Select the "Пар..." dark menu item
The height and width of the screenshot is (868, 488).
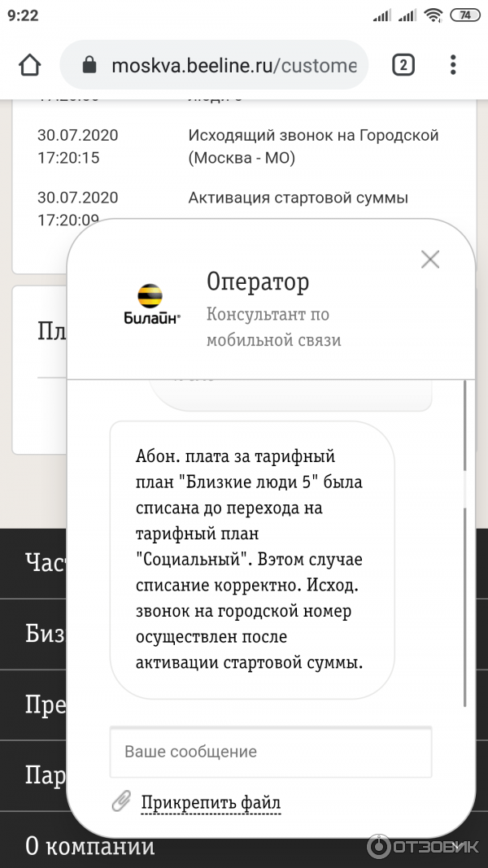coord(41,775)
